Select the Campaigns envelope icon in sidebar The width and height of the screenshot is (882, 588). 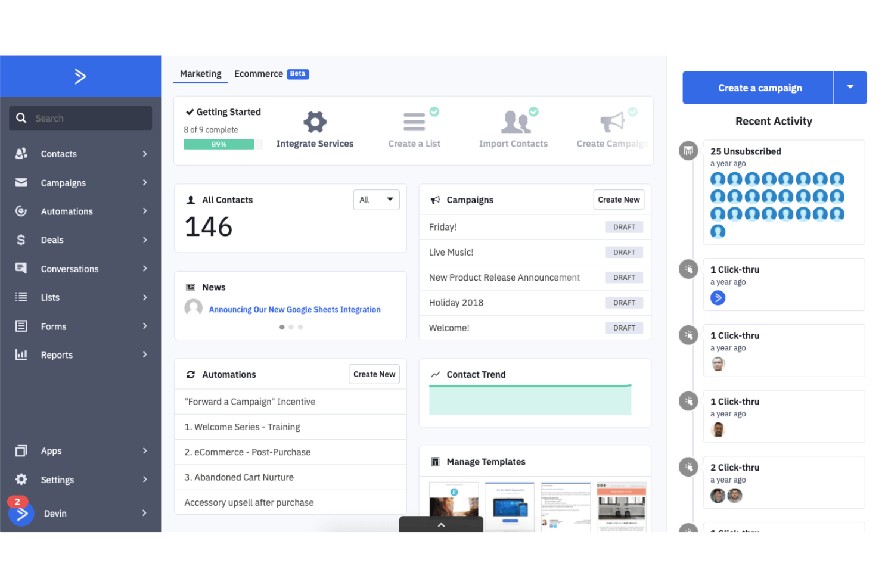21,182
